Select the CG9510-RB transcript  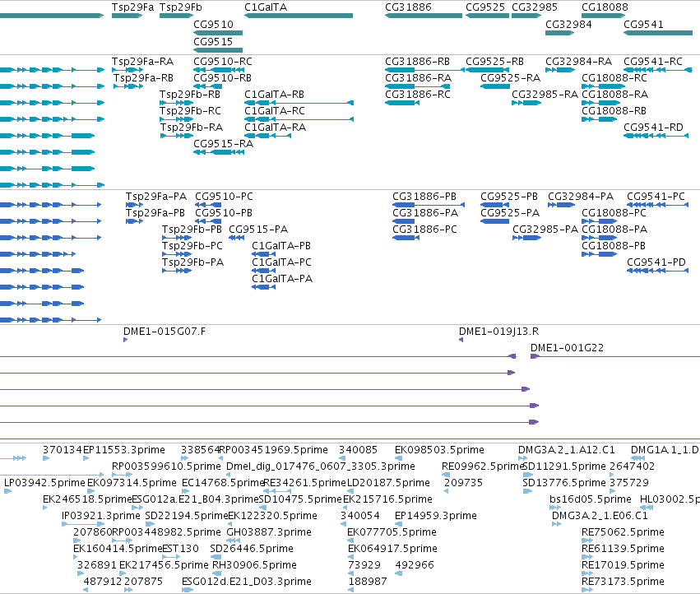pos(207,86)
